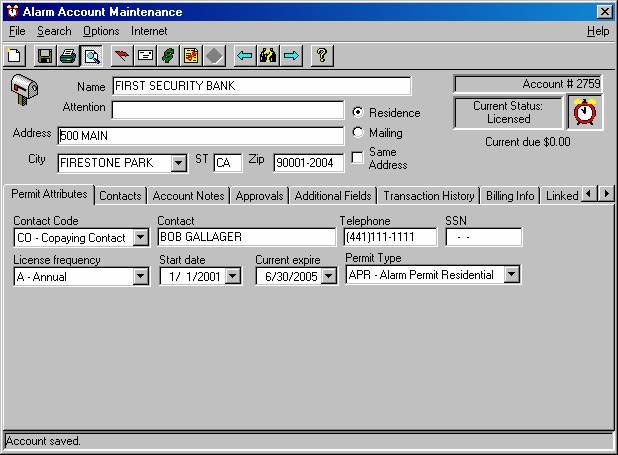The image size is (618, 455).
Task: Click the question mark help icon
Action: pyautogui.click(x=321, y=56)
